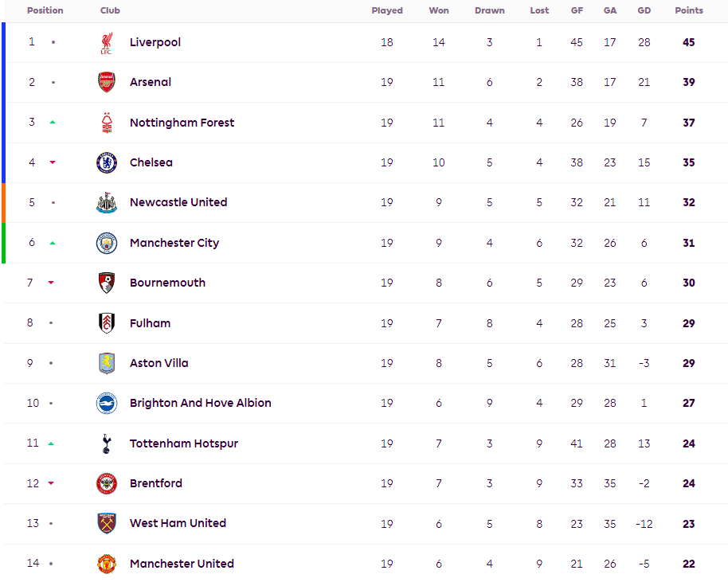This screenshot has width=728, height=582.
Task: Open the Aston Villa club link
Action: (x=159, y=363)
